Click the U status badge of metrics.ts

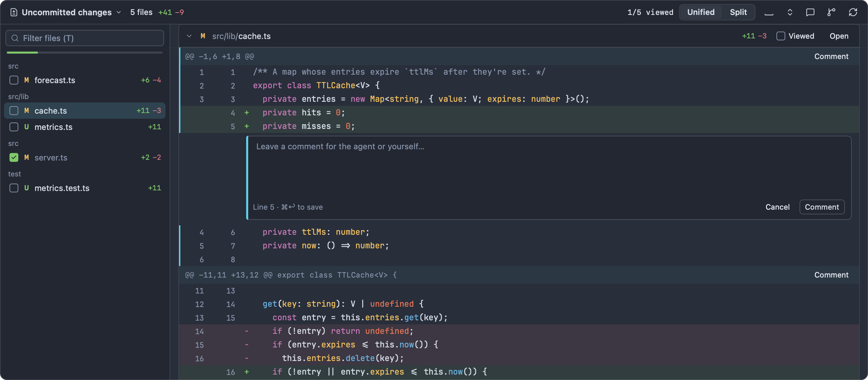click(26, 127)
